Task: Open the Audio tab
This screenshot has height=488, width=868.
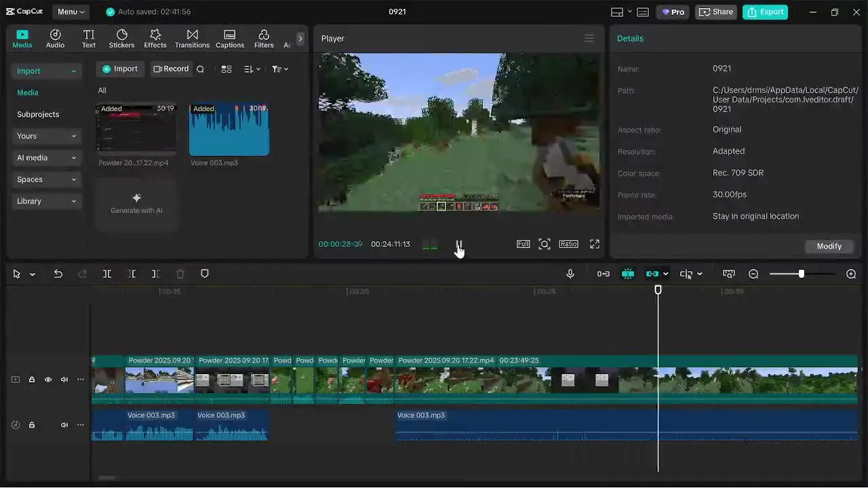Action: [55, 39]
